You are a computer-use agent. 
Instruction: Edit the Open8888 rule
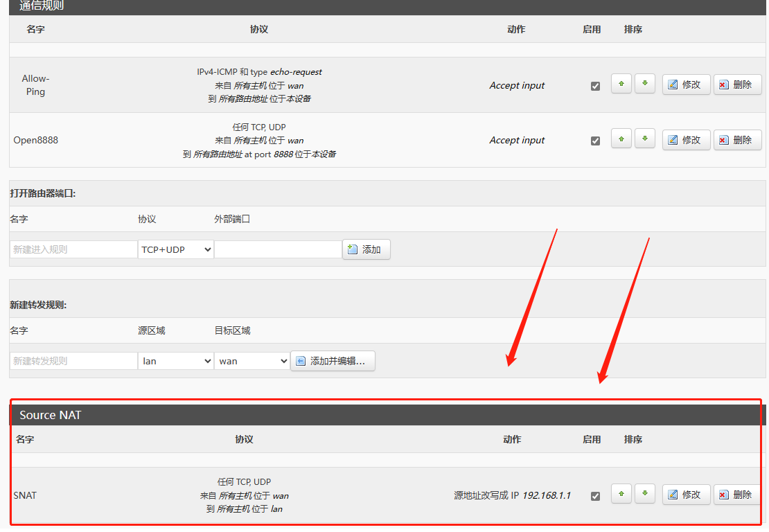coord(685,140)
